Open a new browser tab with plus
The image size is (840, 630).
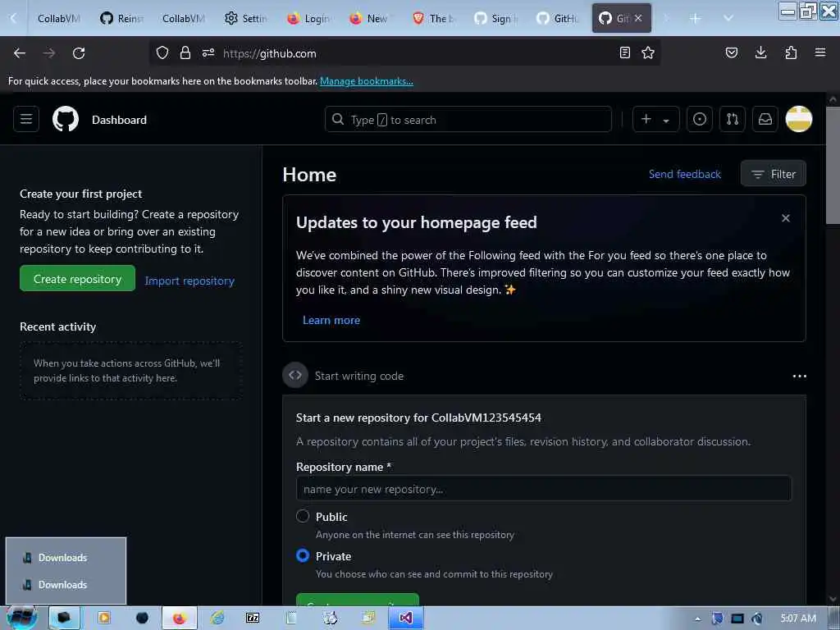click(696, 18)
